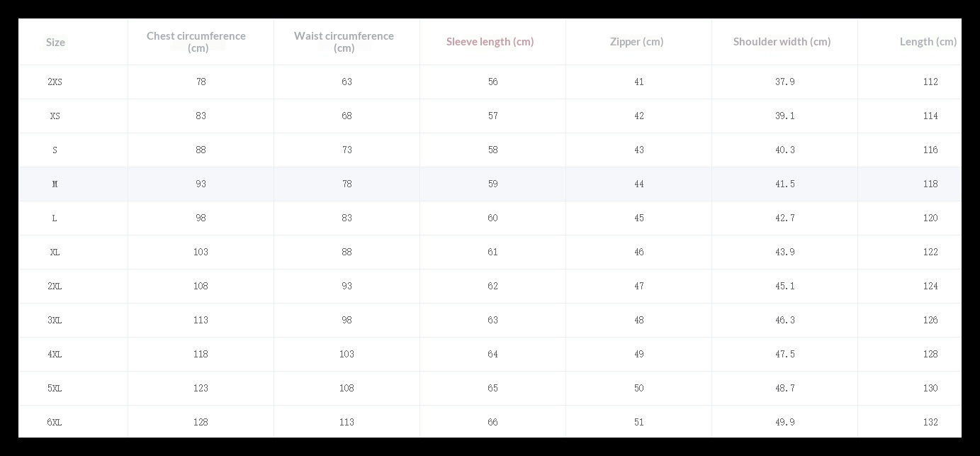
Task: Click the Size column header
Action: (x=55, y=42)
